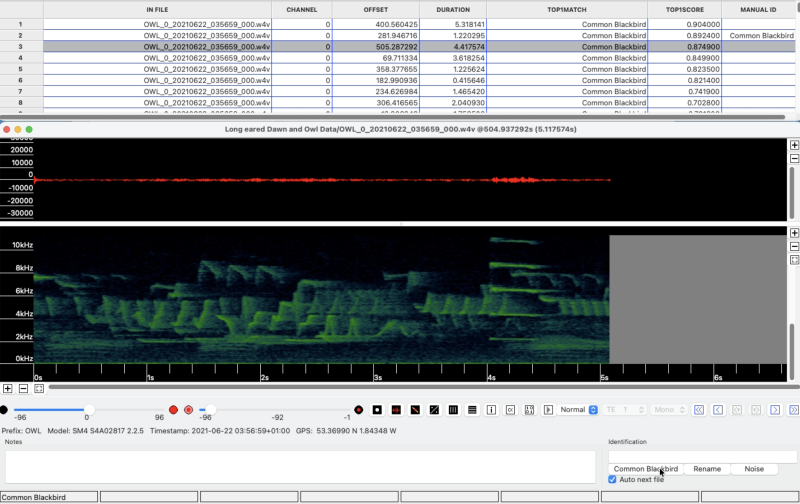The height and width of the screenshot is (504, 800).
Task: Click inside the Notes text area
Action: 300,466
